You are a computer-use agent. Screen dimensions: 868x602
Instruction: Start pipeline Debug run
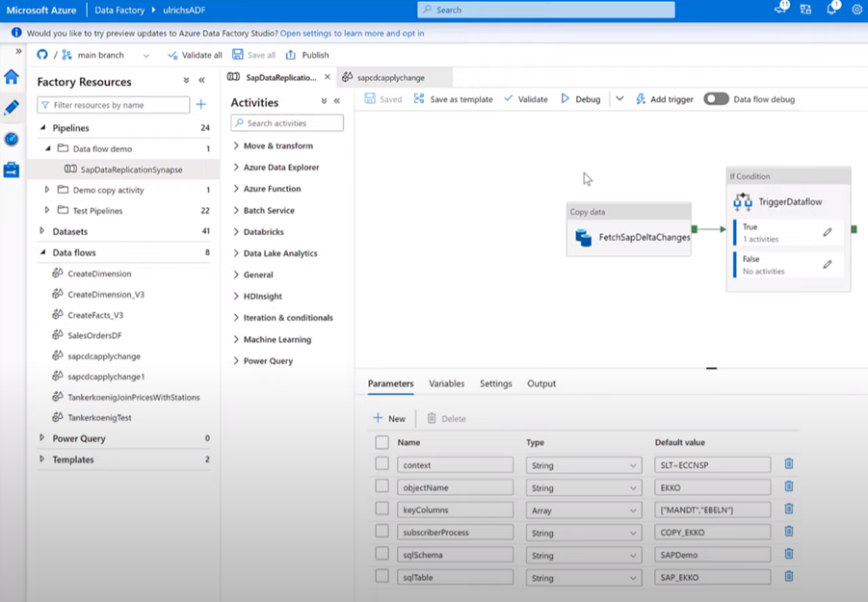[x=581, y=99]
